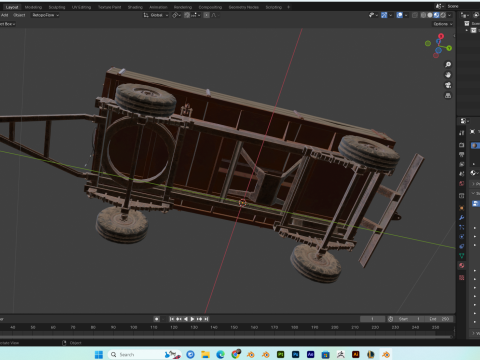Viewport: 480px width, 360px height.
Task: Click the pan hand viewport icon
Action: point(448,75)
